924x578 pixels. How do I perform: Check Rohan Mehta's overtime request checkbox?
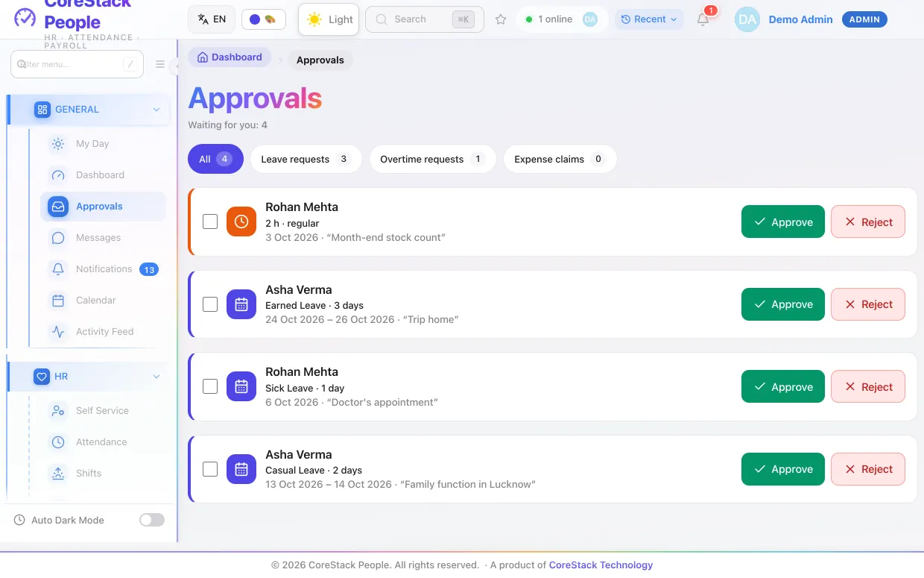click(210, 222)
